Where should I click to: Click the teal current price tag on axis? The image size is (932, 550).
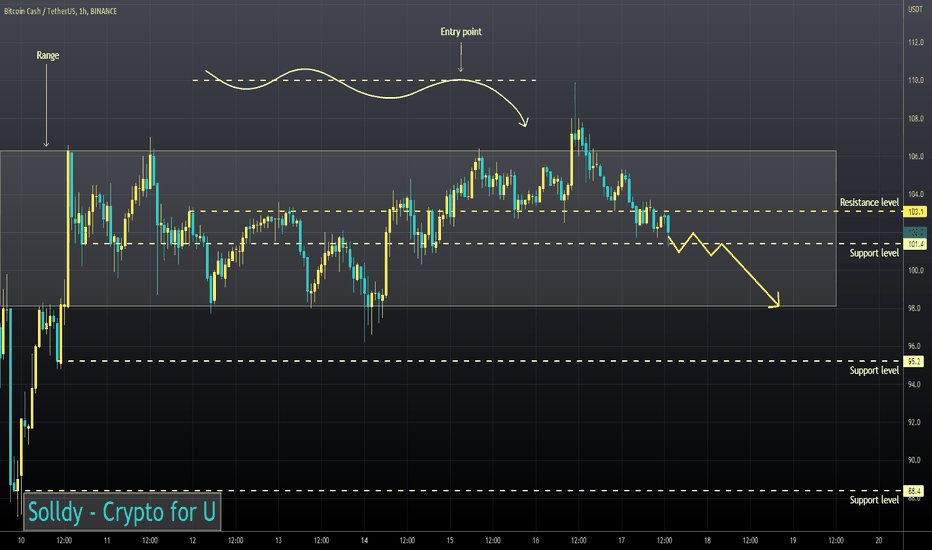click(914, 232)
